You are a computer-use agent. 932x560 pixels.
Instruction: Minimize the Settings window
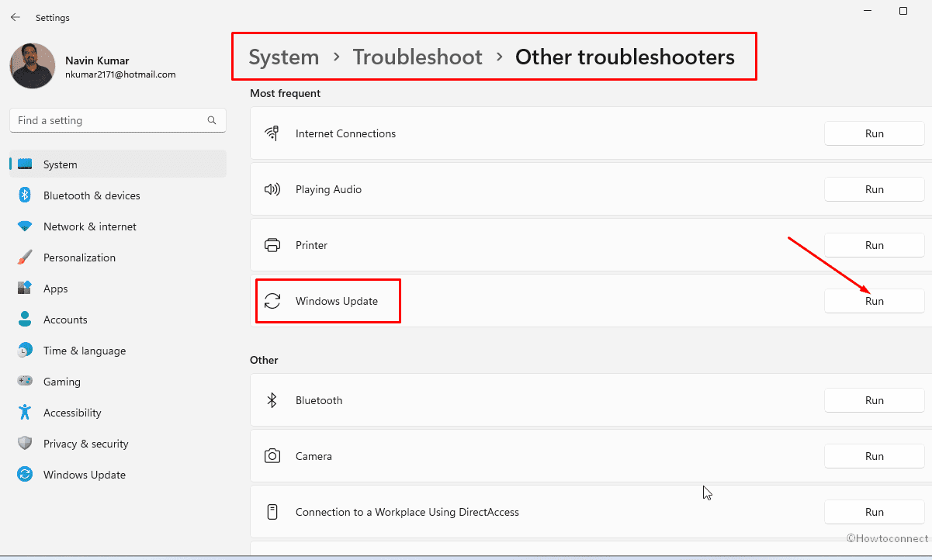[x=868, y=11]
